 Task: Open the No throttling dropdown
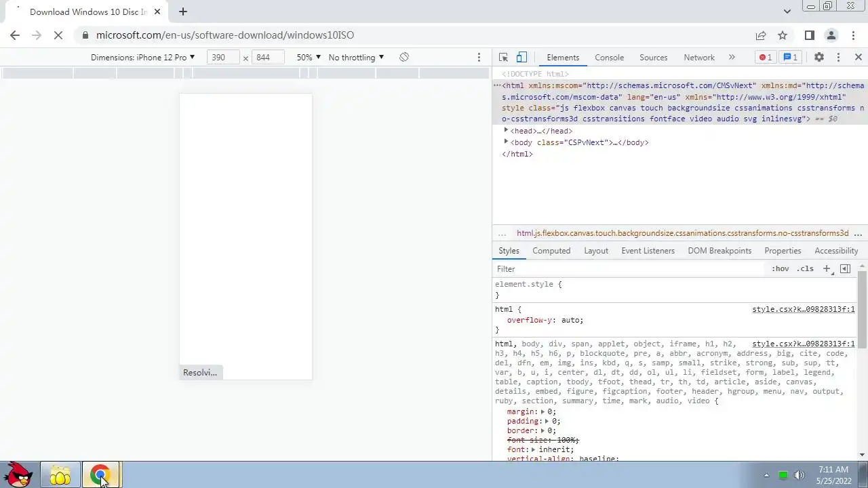pos(356,58)
